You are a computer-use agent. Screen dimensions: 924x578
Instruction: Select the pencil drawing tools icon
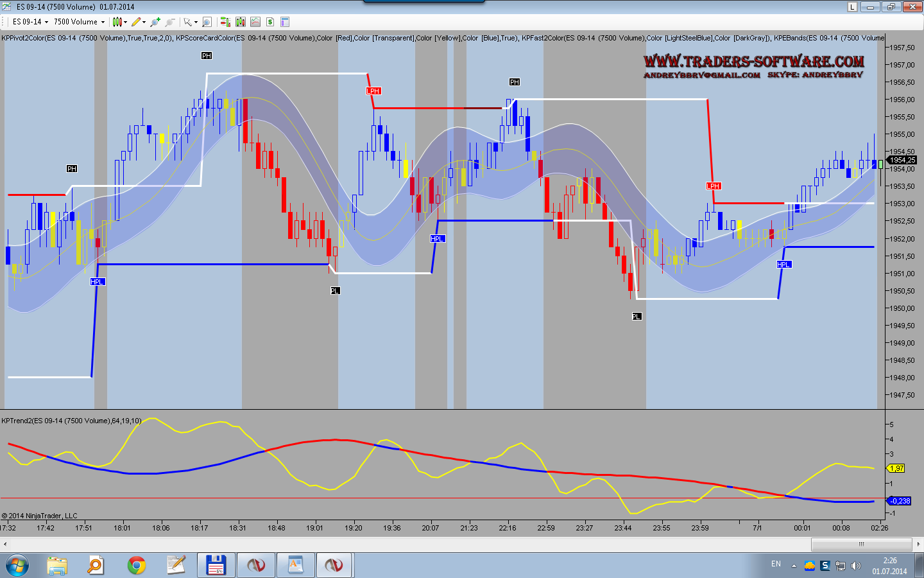click(x=137, y=22)
